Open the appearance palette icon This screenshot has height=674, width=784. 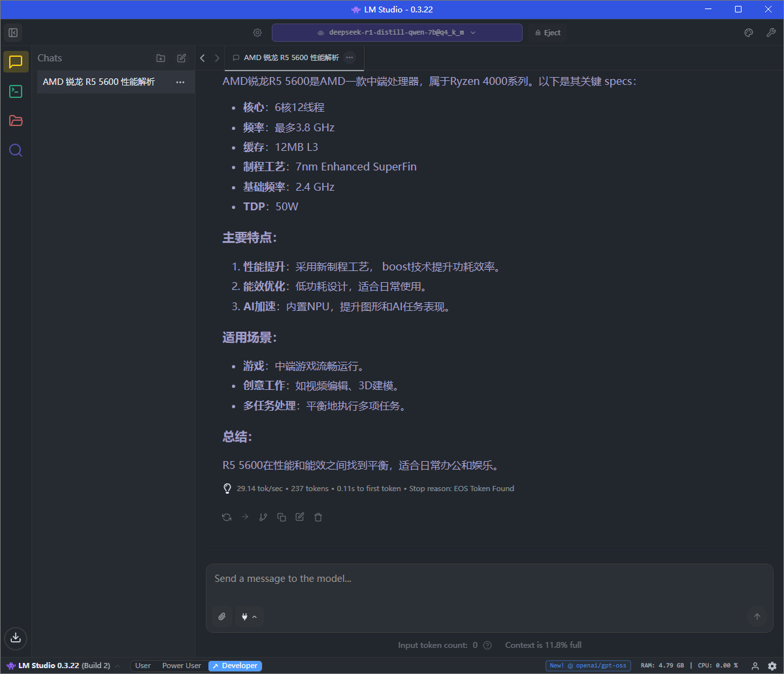(x=749, y=33)
